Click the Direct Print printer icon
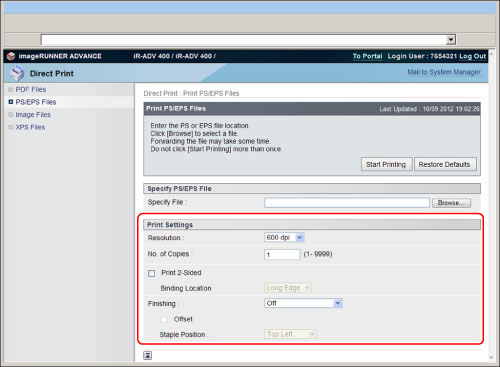Image resolution: width=500 pixels, height=367 pixels. click(x=16, y=73)
